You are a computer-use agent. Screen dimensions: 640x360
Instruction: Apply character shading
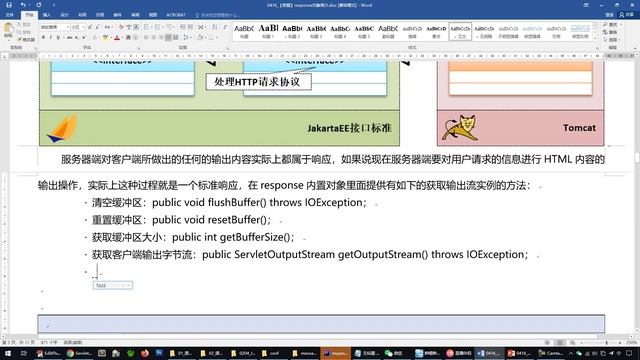coord(128,38)
